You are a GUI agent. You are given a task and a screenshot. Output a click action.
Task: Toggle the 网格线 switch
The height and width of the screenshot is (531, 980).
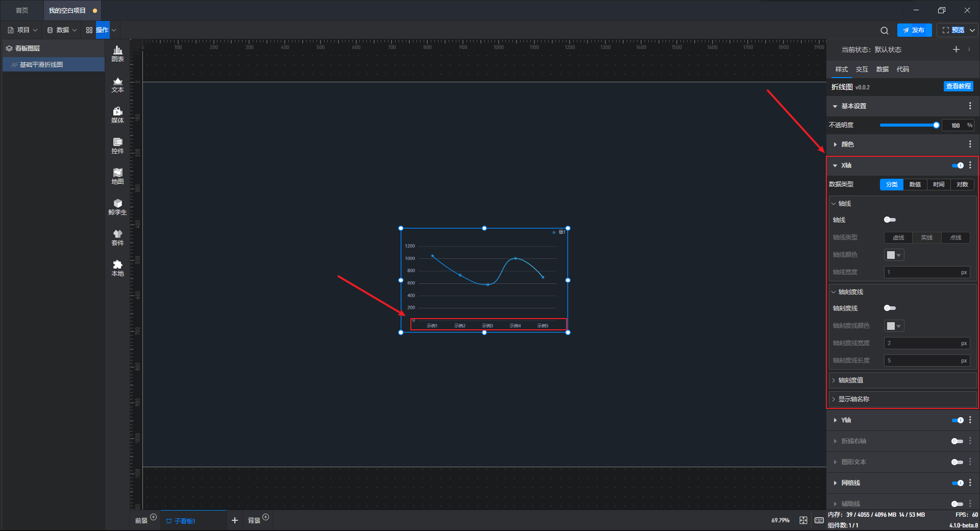(958, 483)
